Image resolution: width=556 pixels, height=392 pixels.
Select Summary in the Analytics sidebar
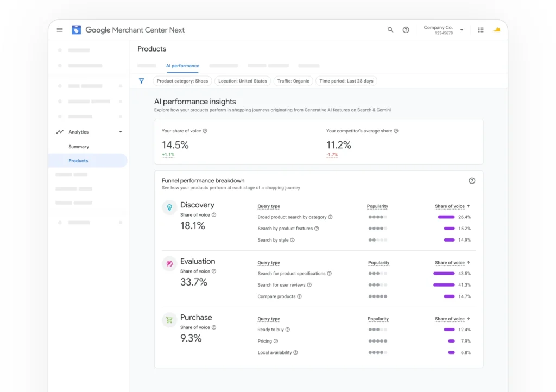point(79,147)
